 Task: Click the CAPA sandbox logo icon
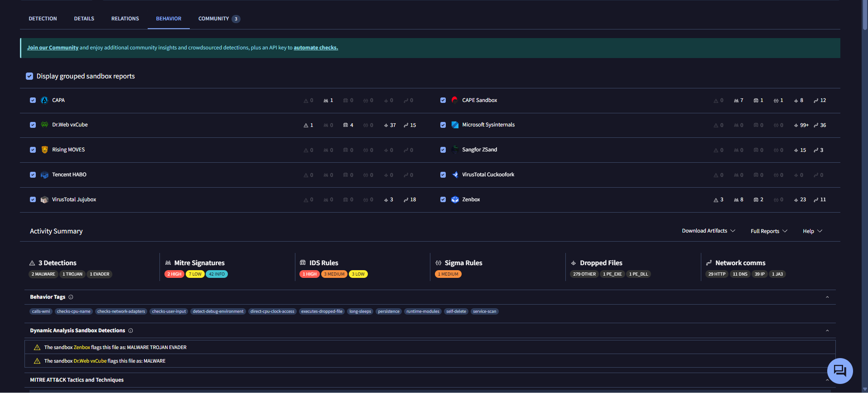(x=44, y=100)
